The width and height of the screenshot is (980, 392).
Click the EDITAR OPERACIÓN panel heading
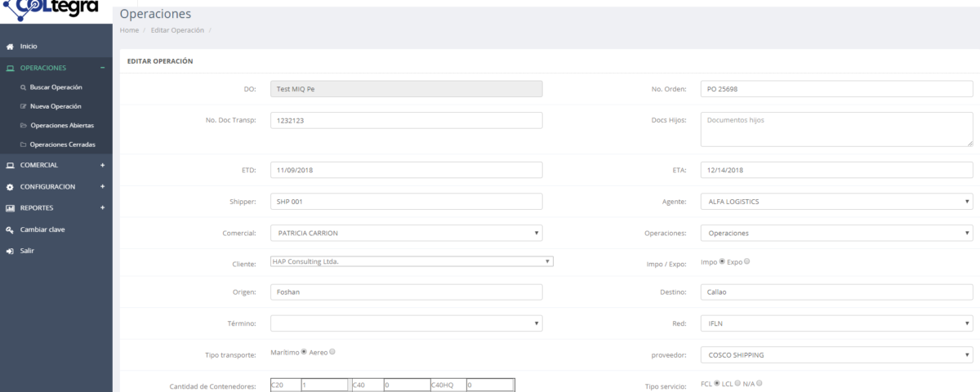160,61
